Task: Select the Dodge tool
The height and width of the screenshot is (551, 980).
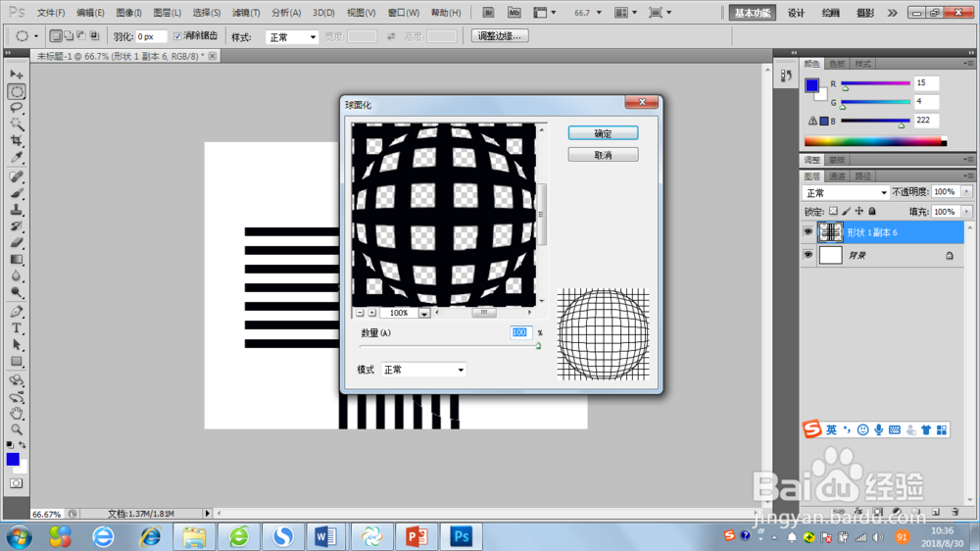Action: tap(17, 291)
